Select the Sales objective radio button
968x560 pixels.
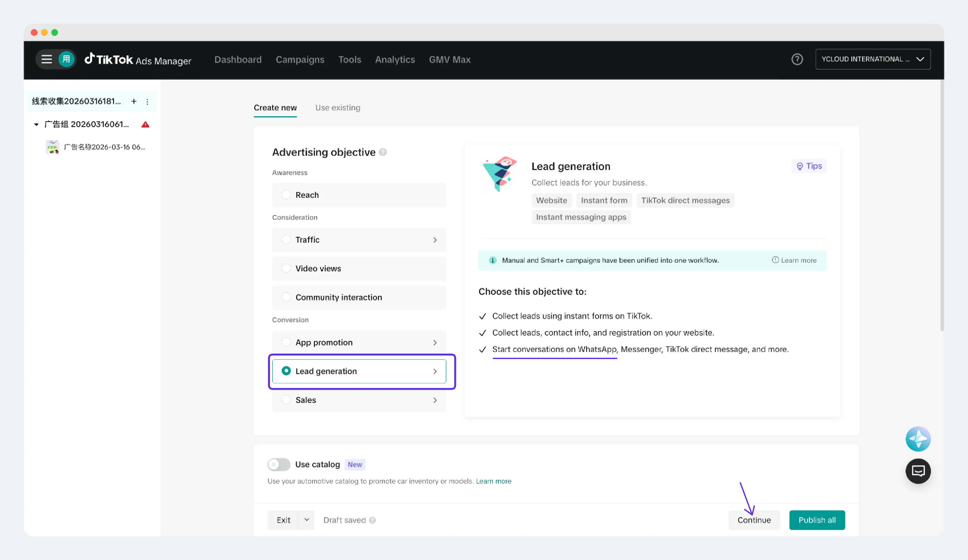coord(286,400)
